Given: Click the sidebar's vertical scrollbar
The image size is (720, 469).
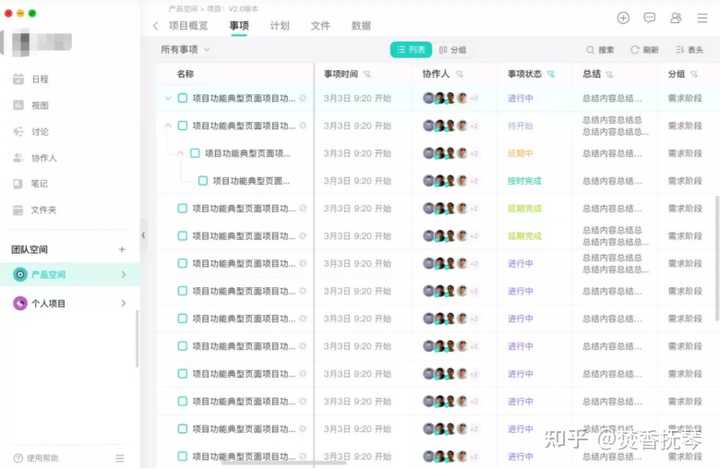Looking at the screenshot, I should point(137,339).
